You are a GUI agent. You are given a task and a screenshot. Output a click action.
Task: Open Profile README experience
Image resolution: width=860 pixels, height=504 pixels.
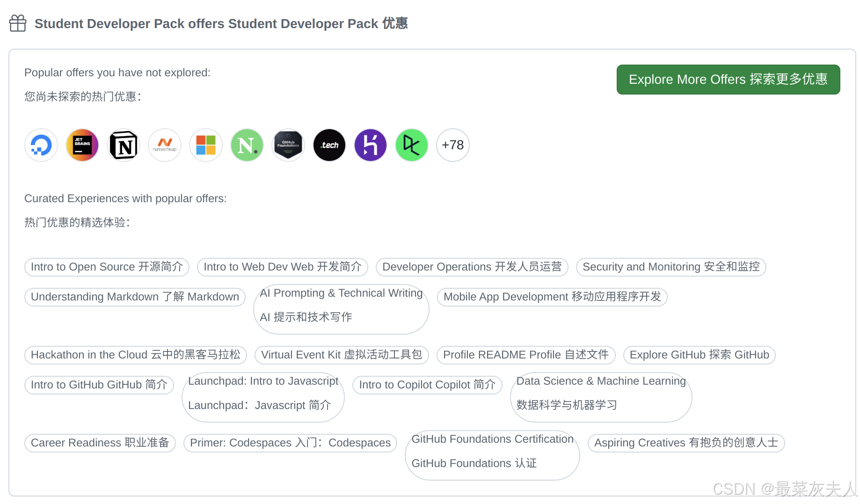click(x=526, y=355)
